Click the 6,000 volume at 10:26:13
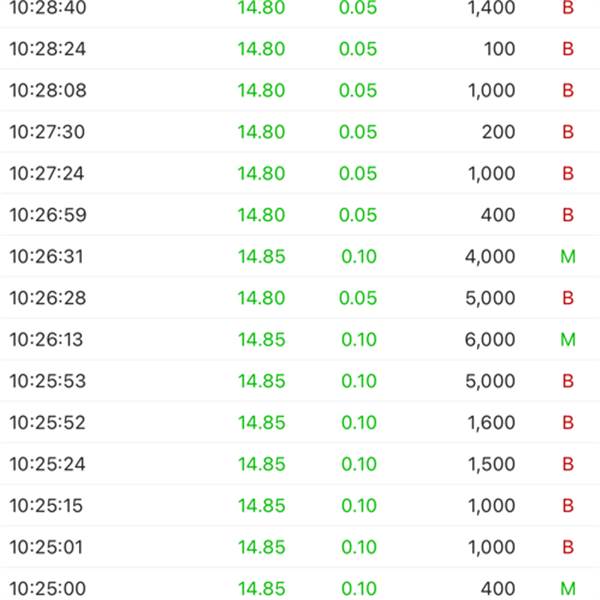 pyautogui.click(x=490, y=340)
